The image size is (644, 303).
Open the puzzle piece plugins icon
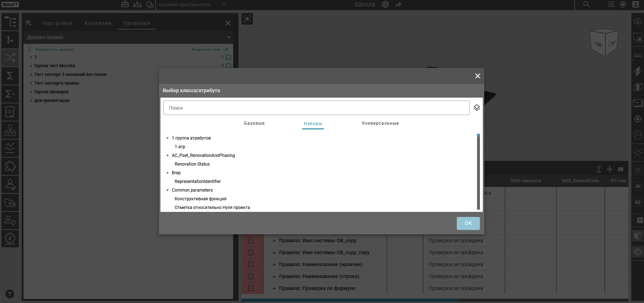10,166
